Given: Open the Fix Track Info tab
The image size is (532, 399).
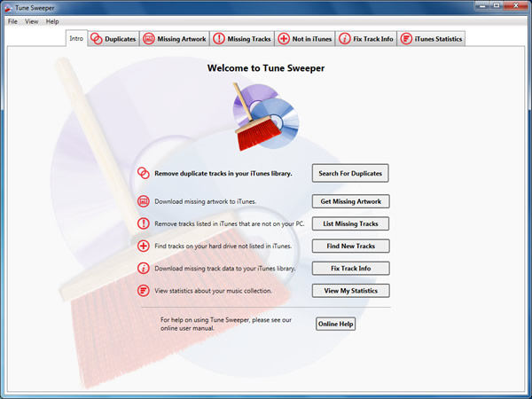Looking at the screenshot, I should (366, 39).
